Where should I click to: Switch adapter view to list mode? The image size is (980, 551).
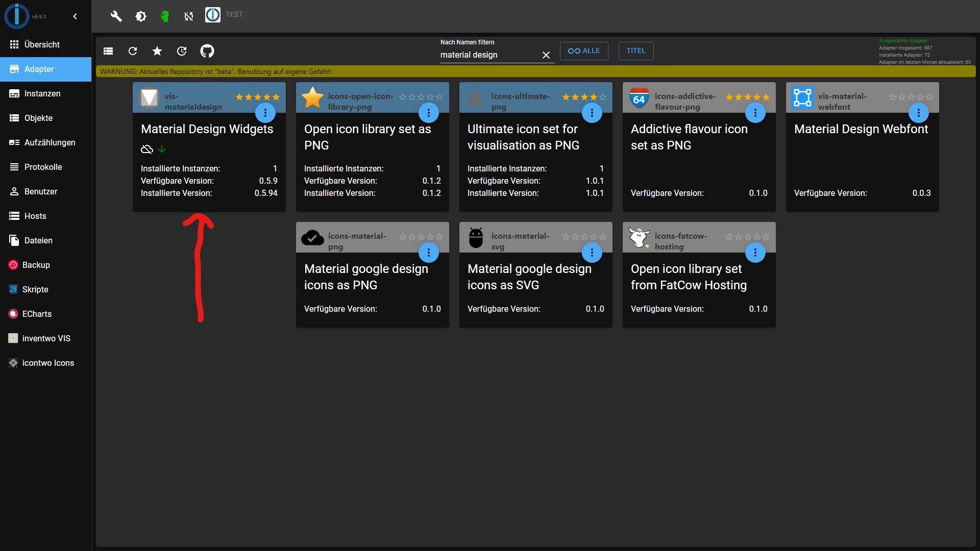click(108, 51)
